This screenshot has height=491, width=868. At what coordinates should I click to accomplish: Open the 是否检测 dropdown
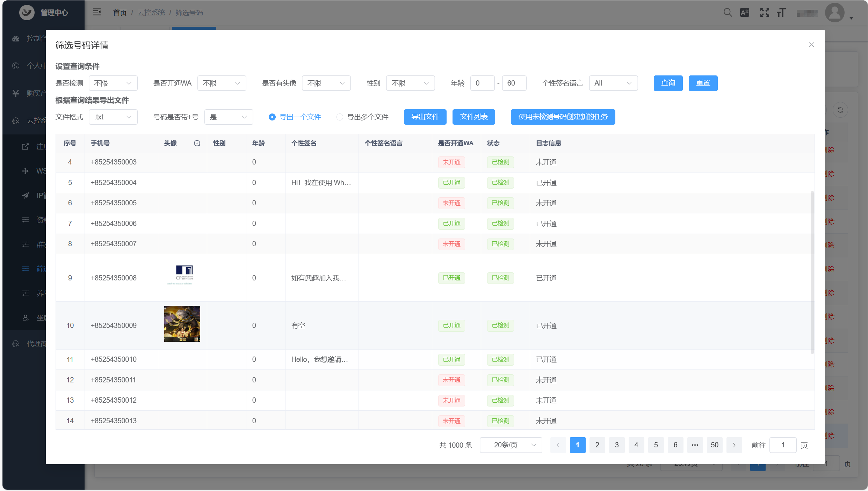click(113, 83)
